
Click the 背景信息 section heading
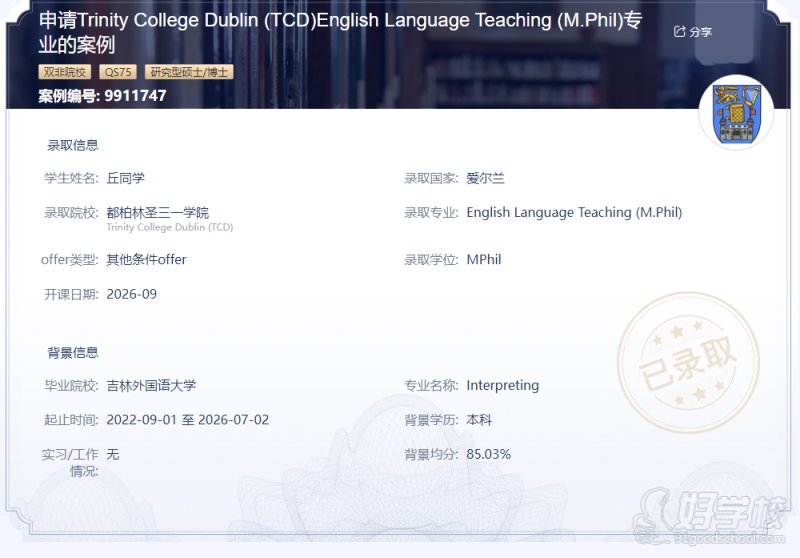point(72,352)
